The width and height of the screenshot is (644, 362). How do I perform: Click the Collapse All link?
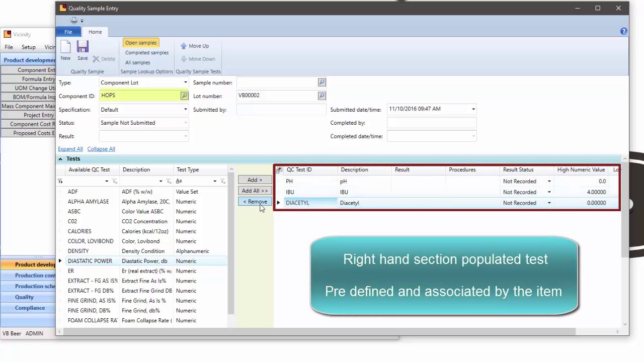click(101, 149)
